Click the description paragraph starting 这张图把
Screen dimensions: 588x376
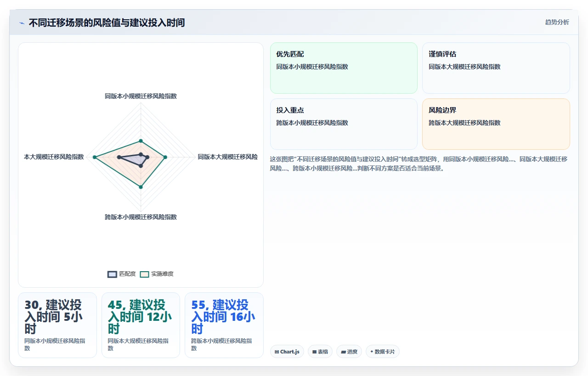[419, 164]
